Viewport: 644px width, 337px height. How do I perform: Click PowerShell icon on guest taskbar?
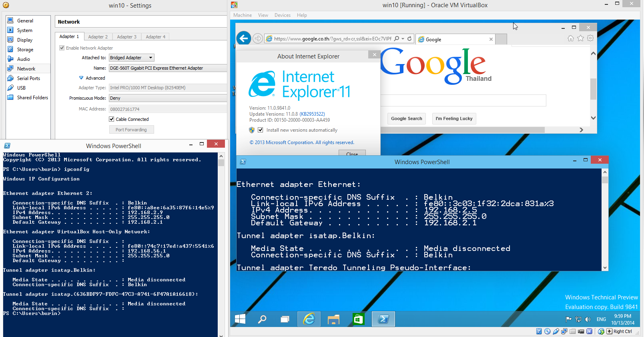383,319
